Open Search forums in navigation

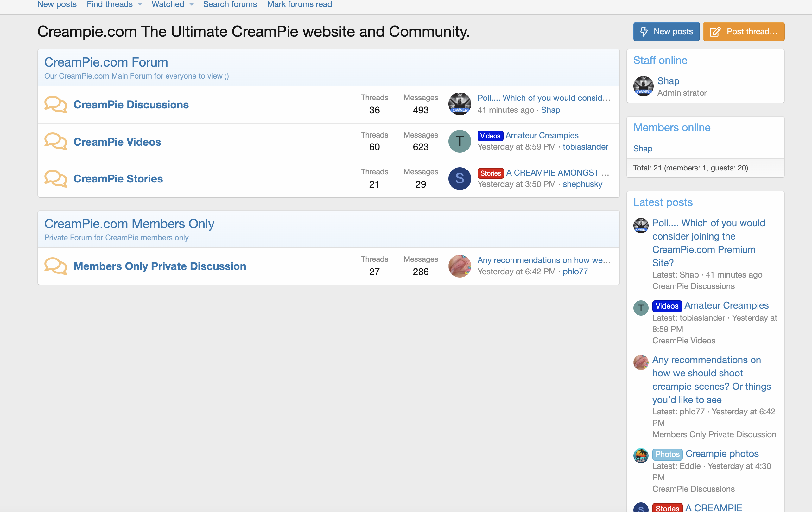(x=230, y=4)
